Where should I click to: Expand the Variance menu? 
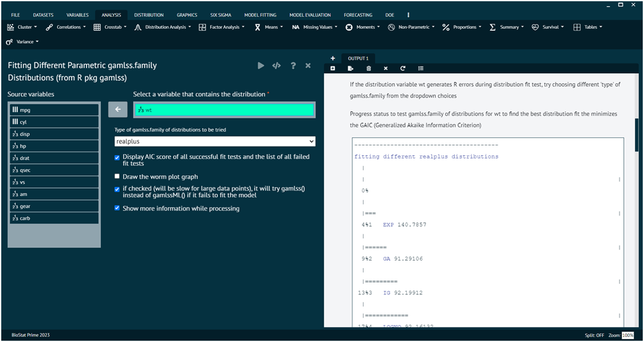23,41
